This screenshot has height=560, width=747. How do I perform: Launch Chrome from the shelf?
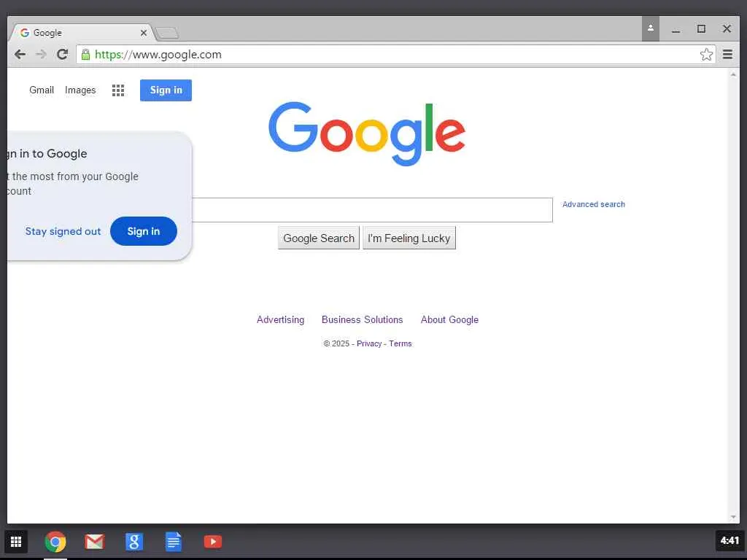(55, 542)
